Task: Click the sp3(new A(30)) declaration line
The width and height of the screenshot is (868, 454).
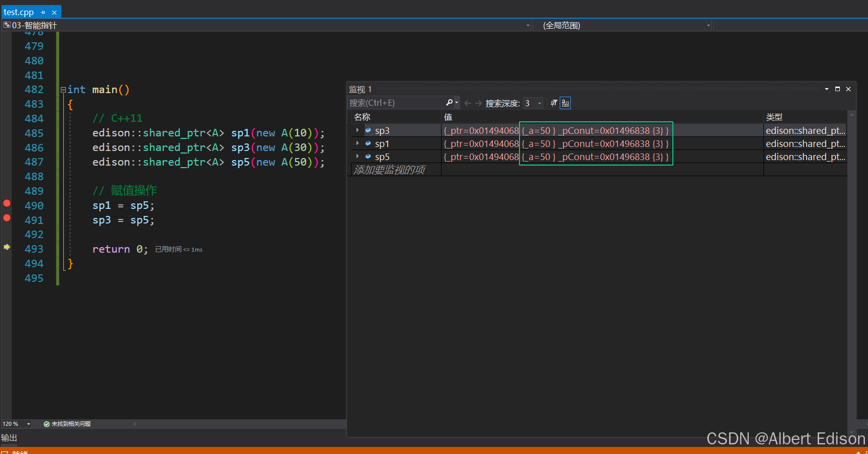Action: point(209,147)
